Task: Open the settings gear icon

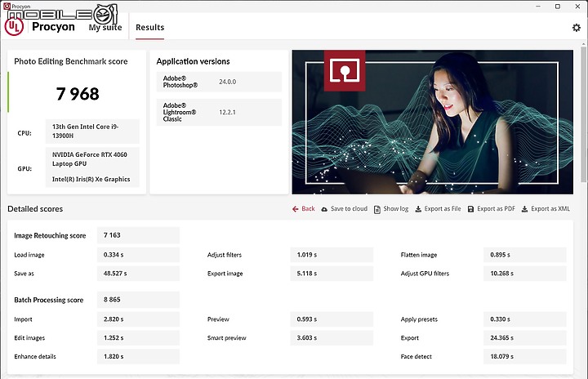Action: coord(576,28)
